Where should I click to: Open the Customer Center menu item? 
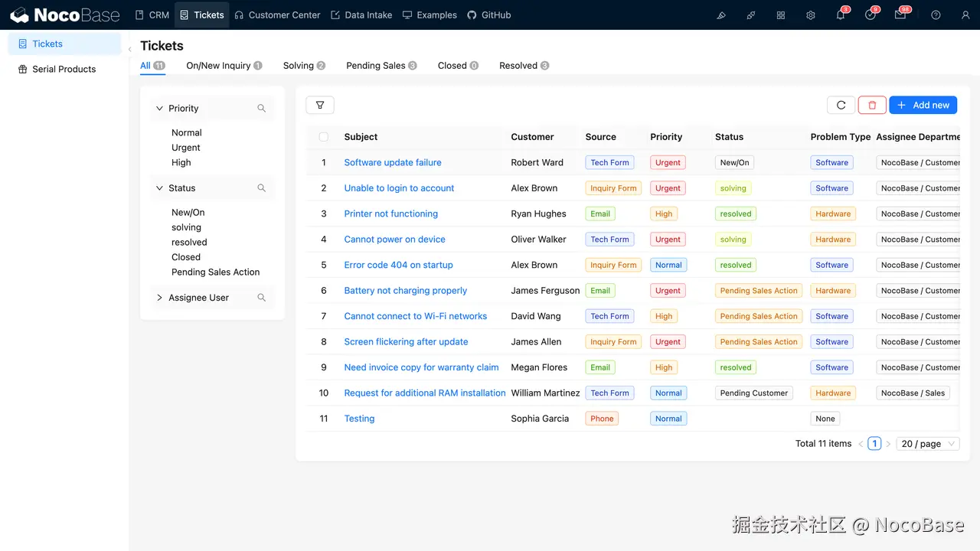click(277, 15)
